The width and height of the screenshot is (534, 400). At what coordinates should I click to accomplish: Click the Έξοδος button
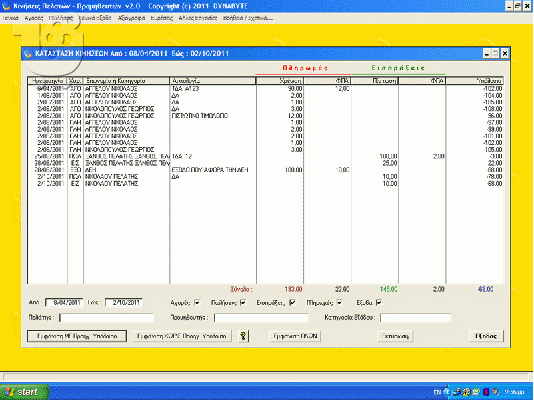click(486, 336)
